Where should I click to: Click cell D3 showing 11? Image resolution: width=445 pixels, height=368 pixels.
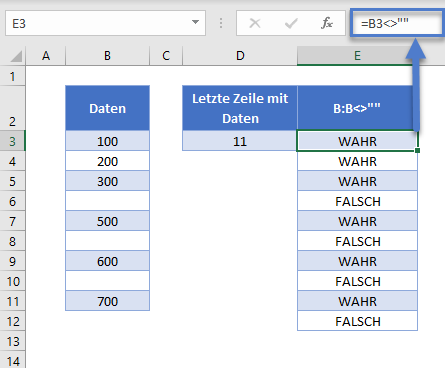[x=240, y=141]
